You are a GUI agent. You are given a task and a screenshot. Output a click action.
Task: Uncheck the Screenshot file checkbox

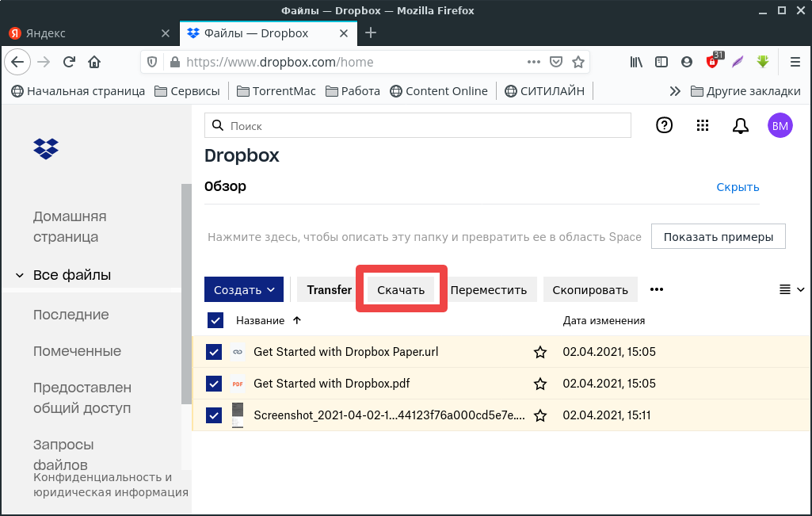(214, 415)
